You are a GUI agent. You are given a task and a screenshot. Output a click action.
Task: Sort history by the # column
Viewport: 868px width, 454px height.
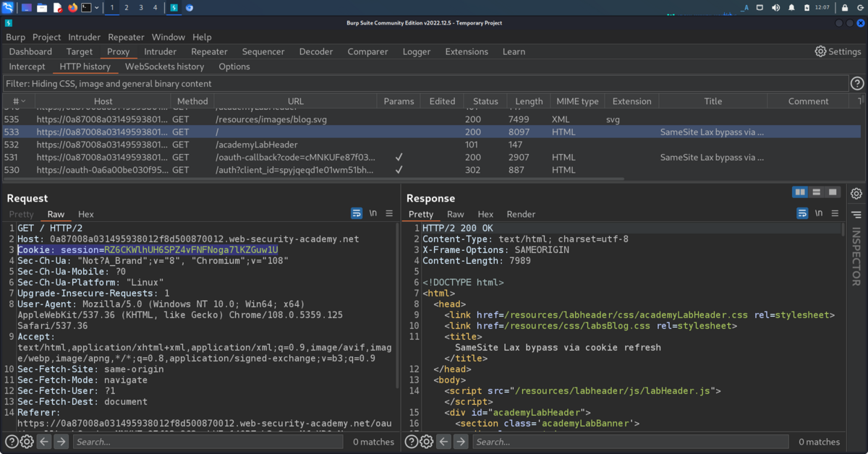coord(19,101)
